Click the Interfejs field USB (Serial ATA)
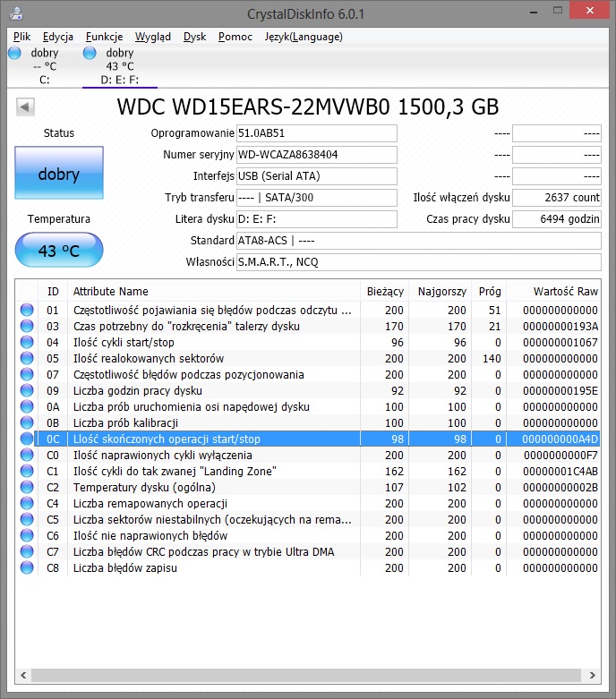616x699 pixels. 317,176
